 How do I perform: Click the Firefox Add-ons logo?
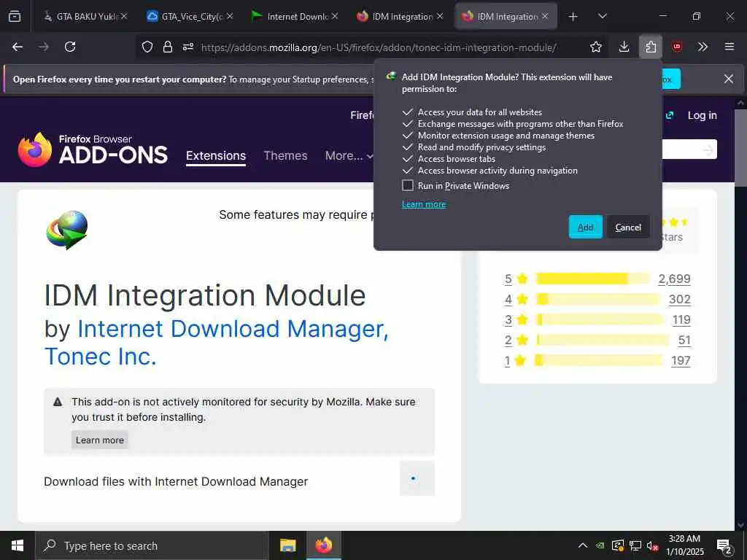tap(93, 149)
